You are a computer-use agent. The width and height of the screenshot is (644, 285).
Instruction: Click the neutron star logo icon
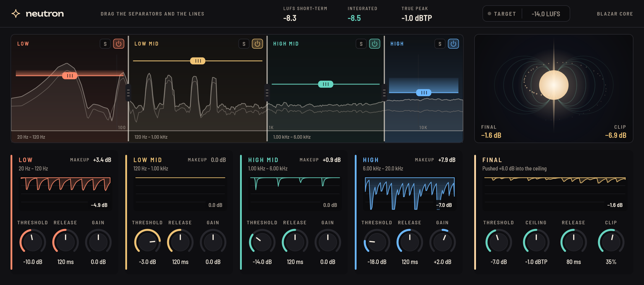[16, 13]
